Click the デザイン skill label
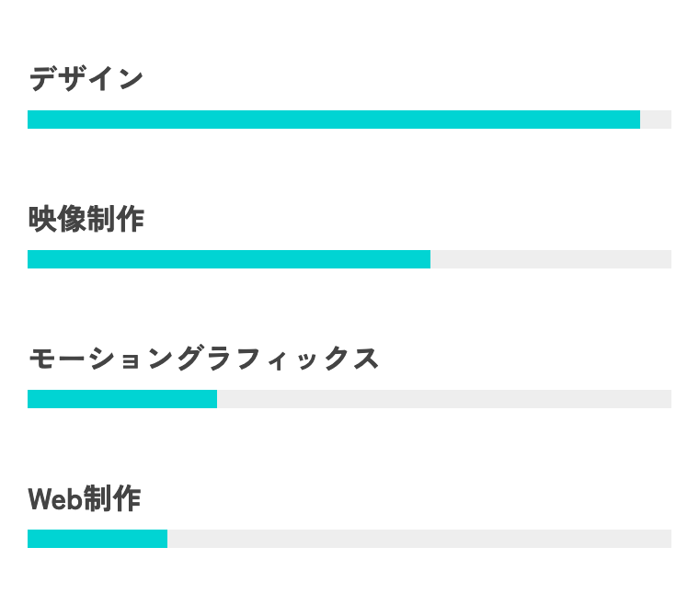The width and height of the screenshot is (699, 616). 86,79
